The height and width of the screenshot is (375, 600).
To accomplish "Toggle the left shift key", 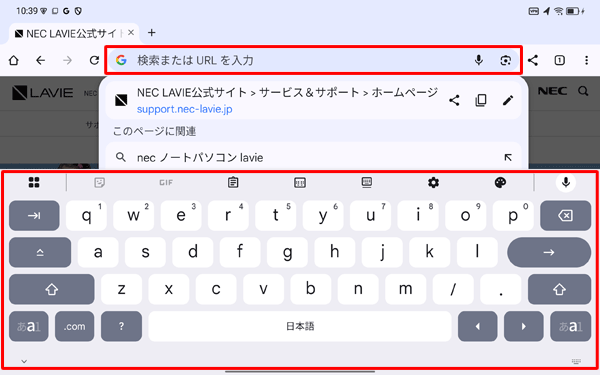I will point(52,289).
